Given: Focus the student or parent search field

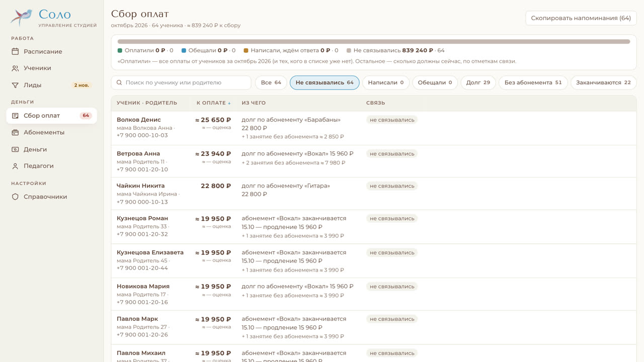Looking at the screenshot, I should point(181,82).
